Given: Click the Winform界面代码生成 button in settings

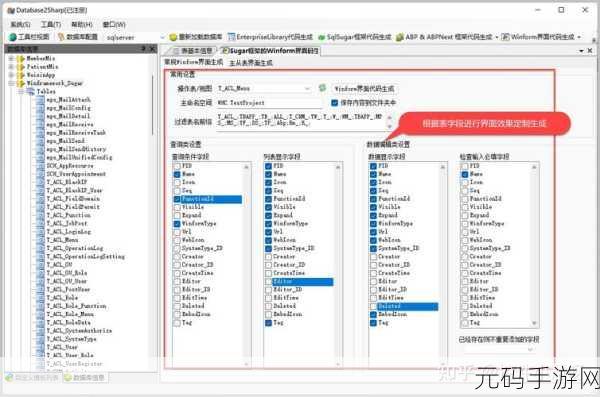Looking at the screenshot, I should click(x=364, y=89).
